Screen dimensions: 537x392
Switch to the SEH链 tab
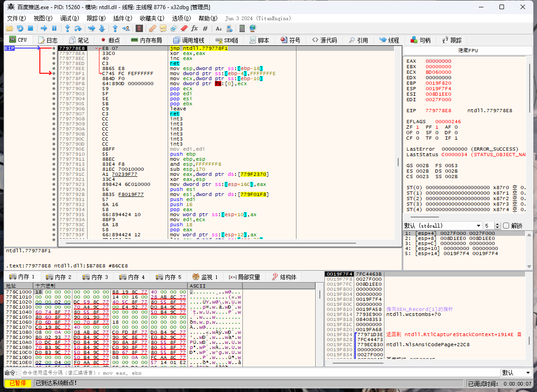click(x=226, y=40)
